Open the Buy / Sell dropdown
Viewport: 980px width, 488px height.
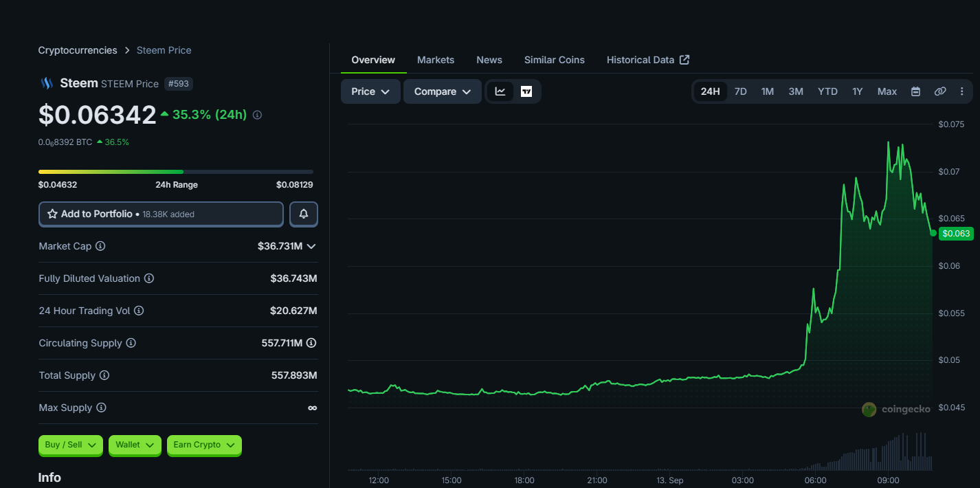pyautogui.click(x=71, y=445)
